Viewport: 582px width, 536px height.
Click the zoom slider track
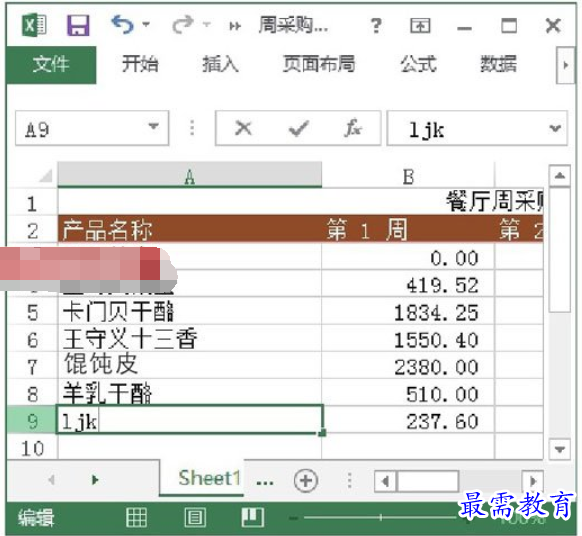pyautogui.click(x=380, y=517)
